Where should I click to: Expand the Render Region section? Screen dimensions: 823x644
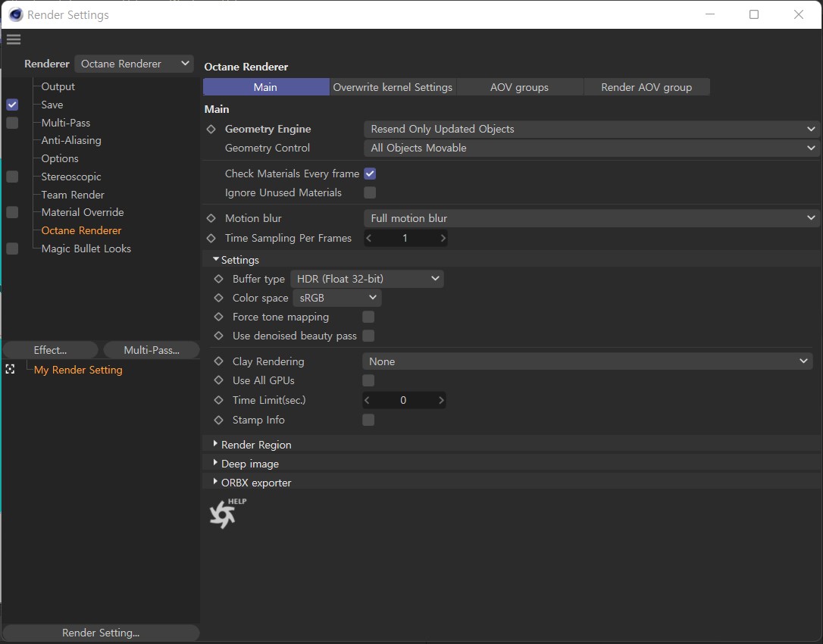(216, 444)
